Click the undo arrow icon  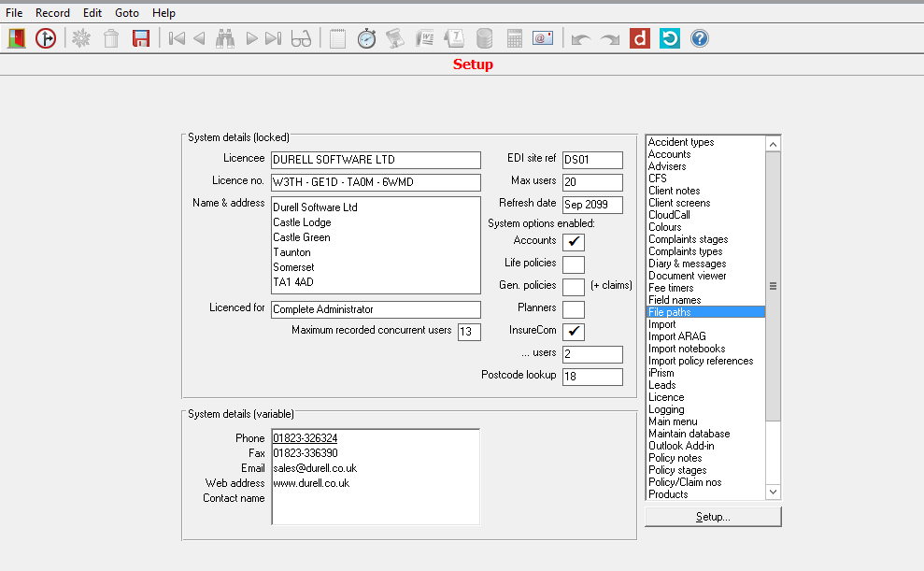[581, 39]
